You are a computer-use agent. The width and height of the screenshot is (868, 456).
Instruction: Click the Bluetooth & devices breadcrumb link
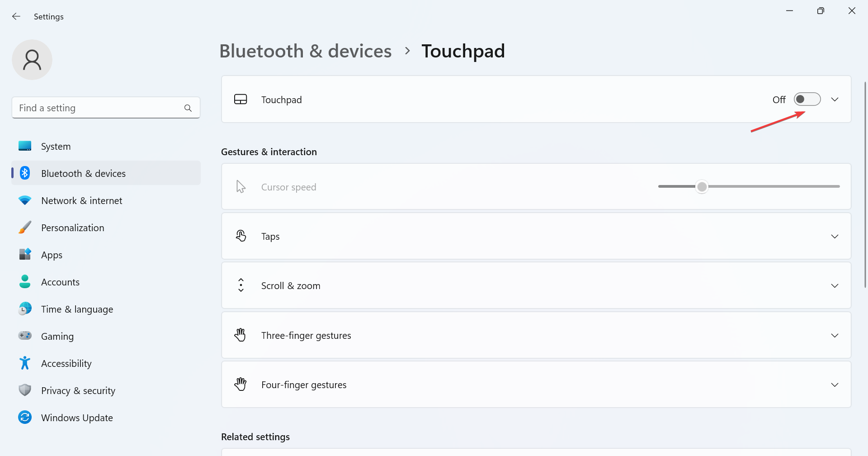click(305, 51)
